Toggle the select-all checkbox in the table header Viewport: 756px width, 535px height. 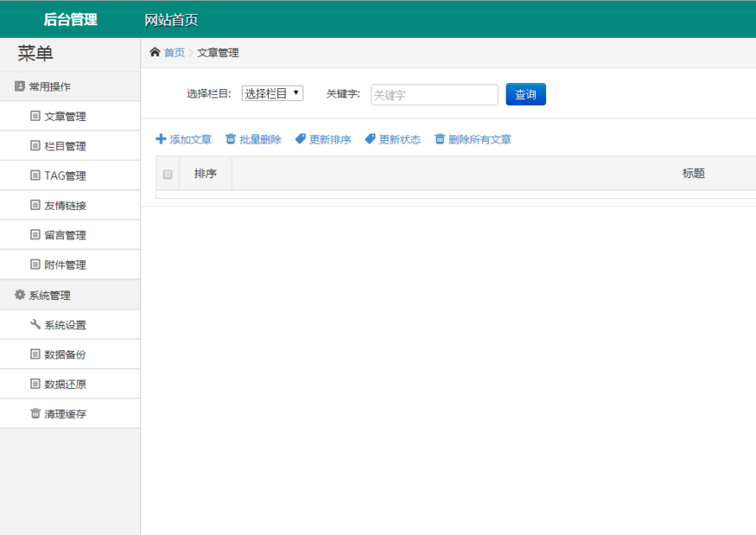167,174
